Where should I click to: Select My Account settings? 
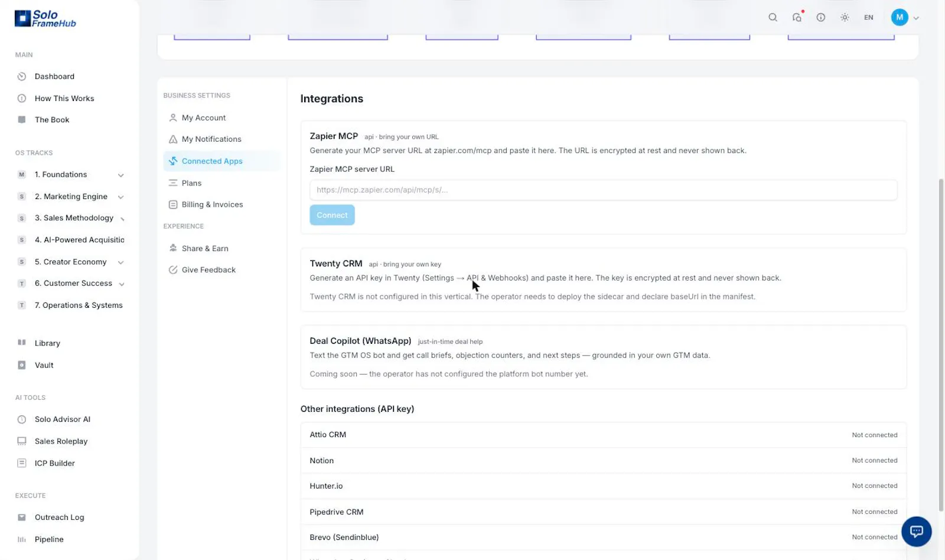(204, 118)
